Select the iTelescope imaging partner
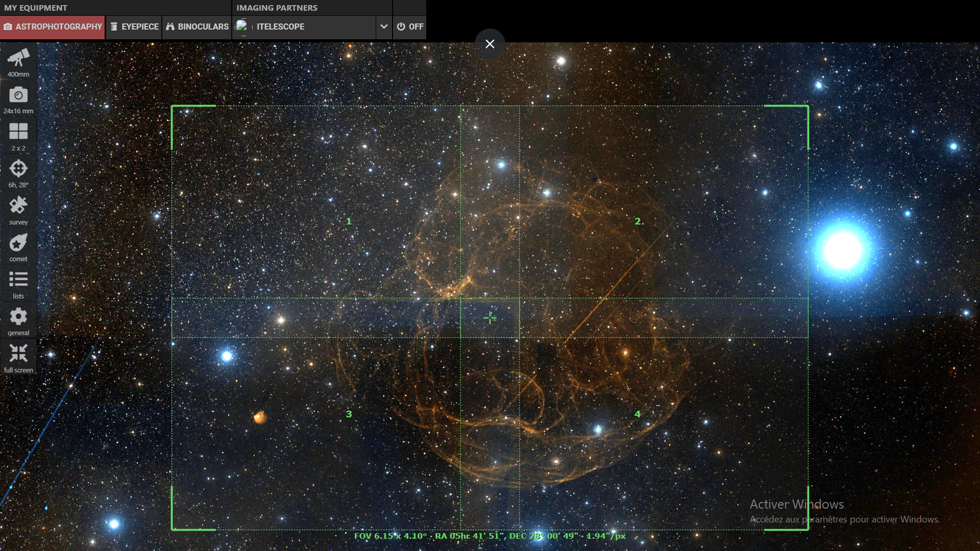 304,27
